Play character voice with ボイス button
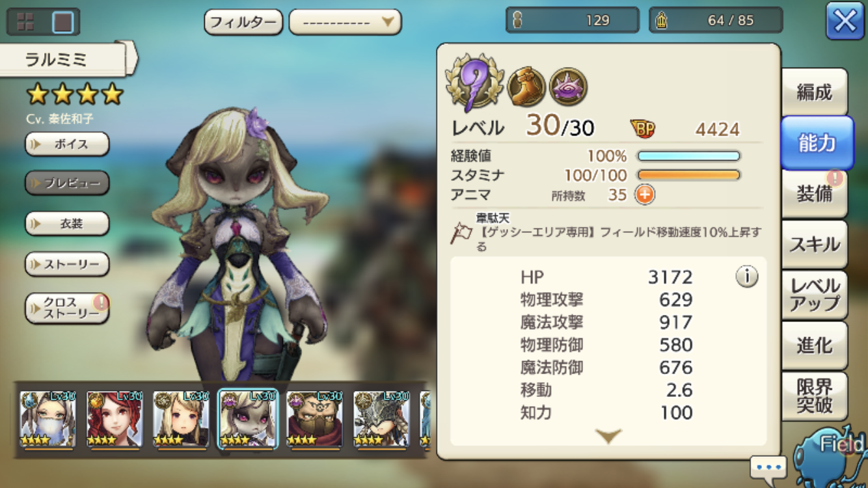The image size is (868, 488). [x=67, y=144]
